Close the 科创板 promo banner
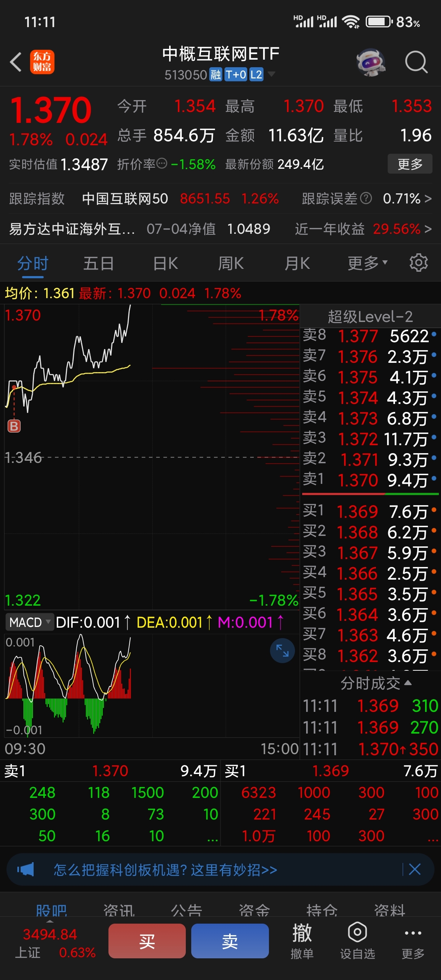The height and width of the screenshot is (980, 441). click(415, 869)
